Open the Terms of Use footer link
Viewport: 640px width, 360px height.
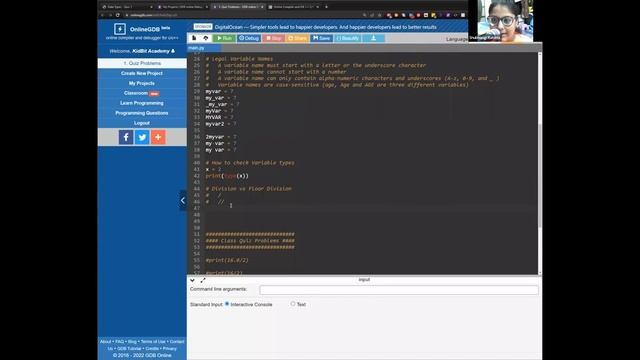tap(153, 342)
